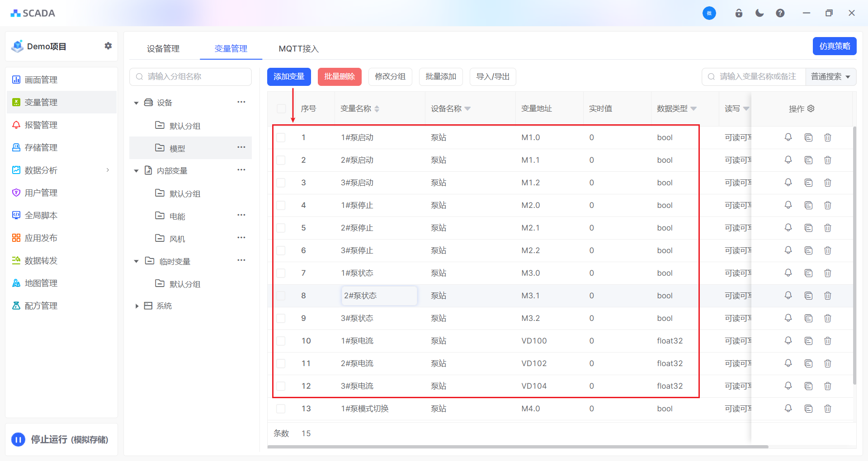Open column settings gear beside 操作 header
The height and width of the screenshot is (461, 868).
coord(811,108)
